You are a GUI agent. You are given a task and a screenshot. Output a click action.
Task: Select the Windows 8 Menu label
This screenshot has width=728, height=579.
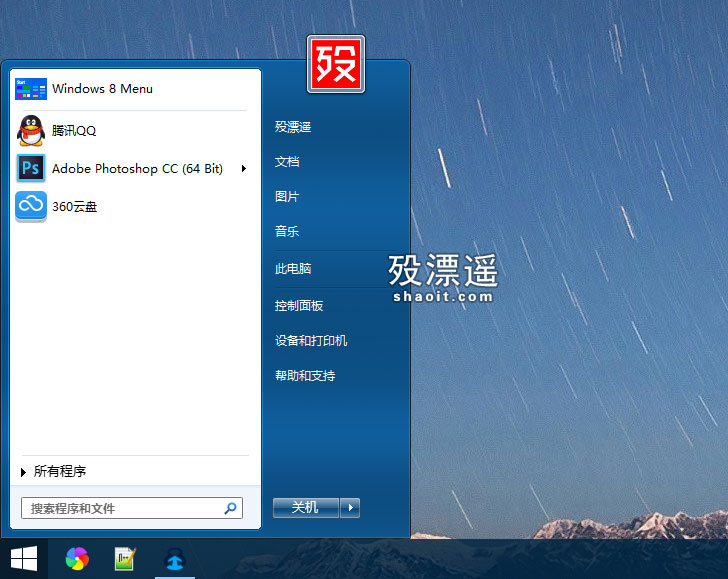[x=102, y=89]
